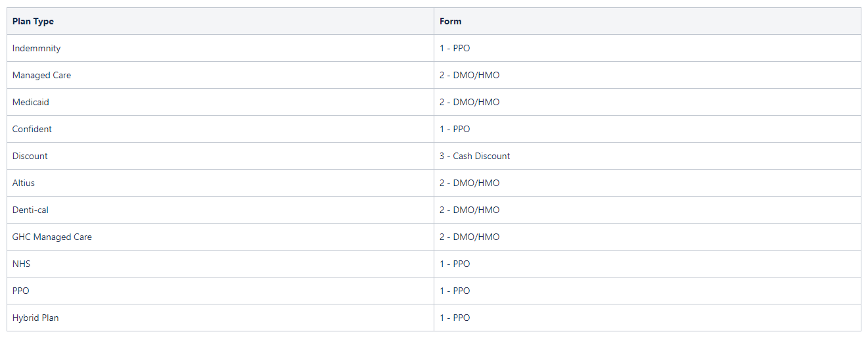The height and width of the screenshot is (338, 868).
Task: Click the Plan Type column header
Action: [x=220, y=21]
